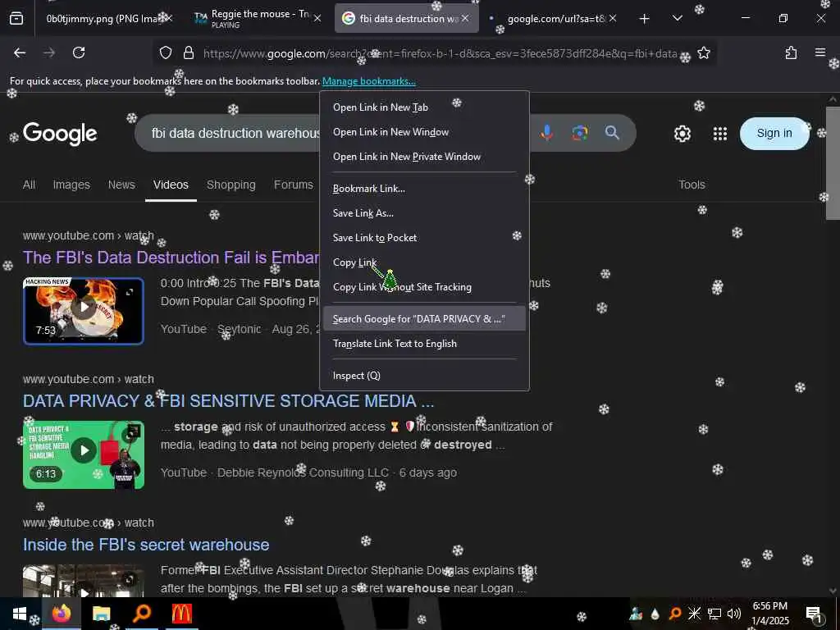This screenshot has height=630, width=840.
Task: Bookmark this page with the star icon
Action: [x=703, y=52]
